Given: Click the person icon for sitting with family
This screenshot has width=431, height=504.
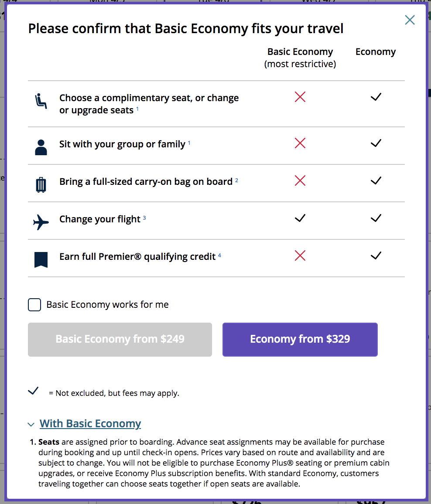Looking at the screenshot, I should 41,146.
